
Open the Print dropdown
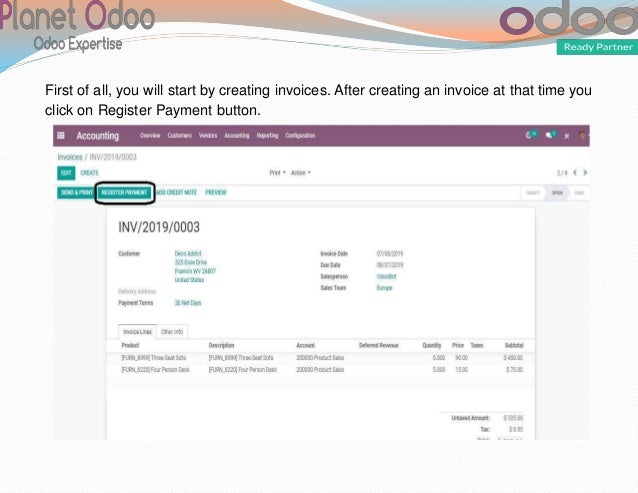pos(277,173)
